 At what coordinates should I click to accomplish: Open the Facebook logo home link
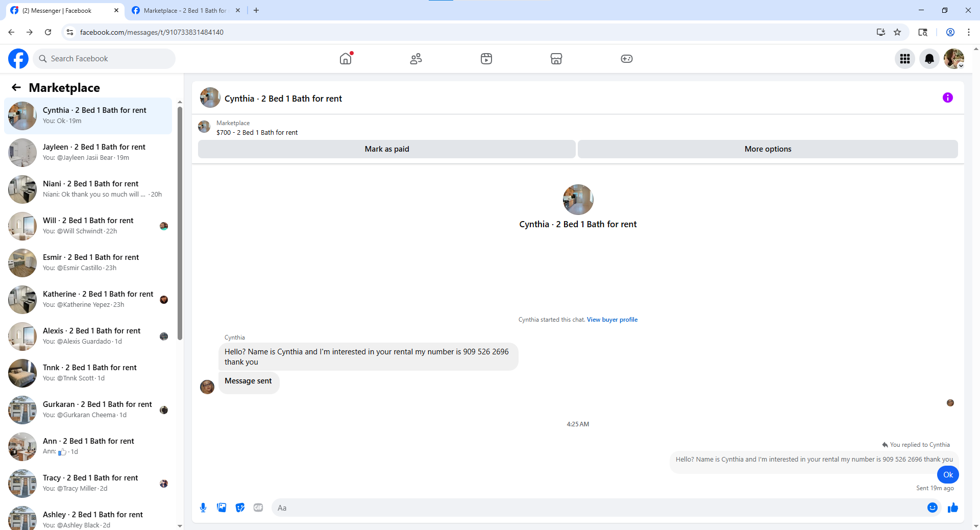[18, 59]
